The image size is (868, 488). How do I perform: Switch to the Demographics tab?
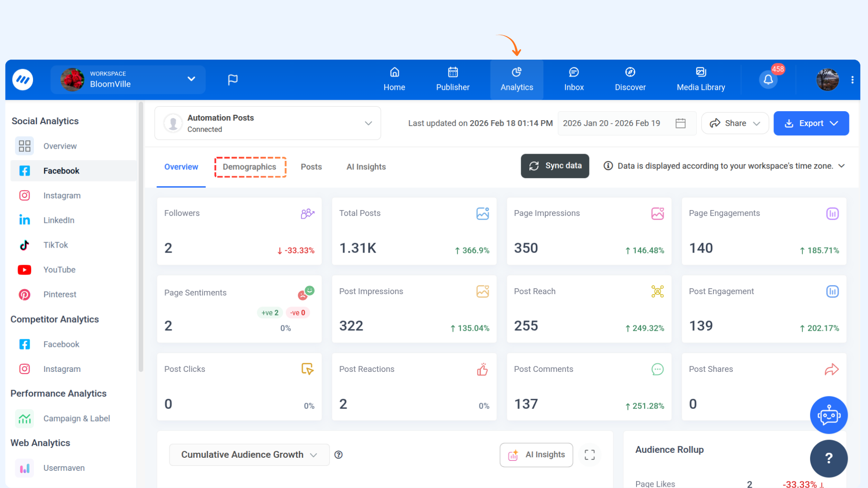click(x=250, y=167)
